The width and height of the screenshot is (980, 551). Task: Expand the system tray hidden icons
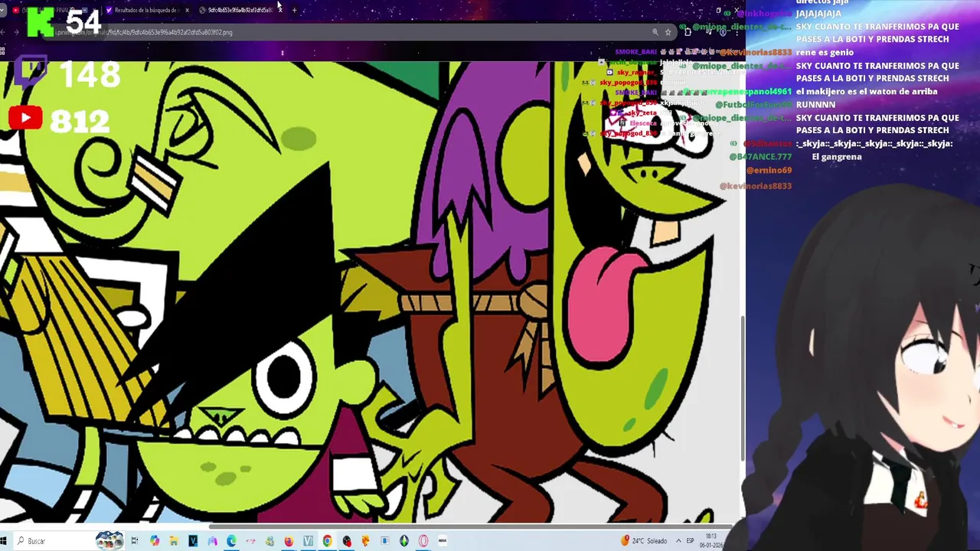point(678,541)
